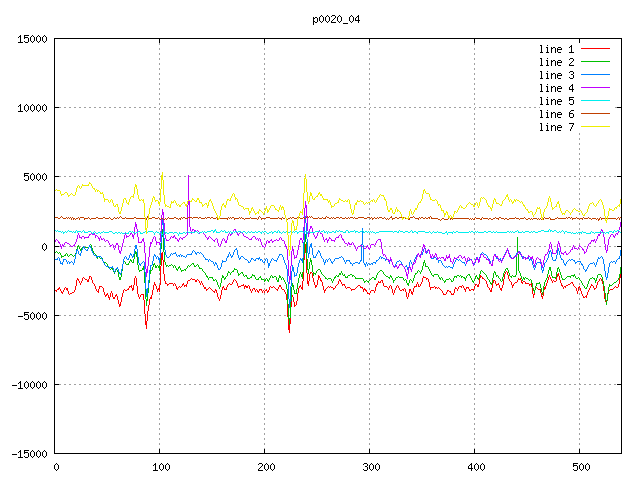Click the y-axis label -15000
The width and height of the screenshot is (640, 480).
(x=29, y=454)
